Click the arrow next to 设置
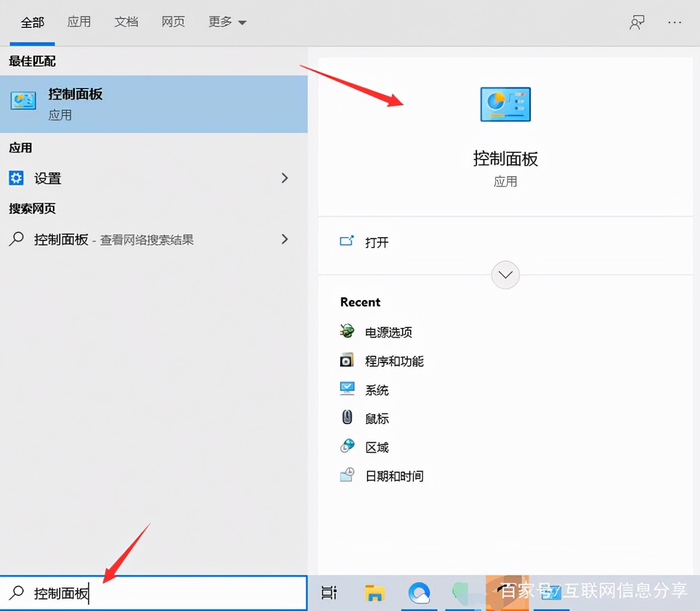700x611 pixels. [x=284, y=178]
